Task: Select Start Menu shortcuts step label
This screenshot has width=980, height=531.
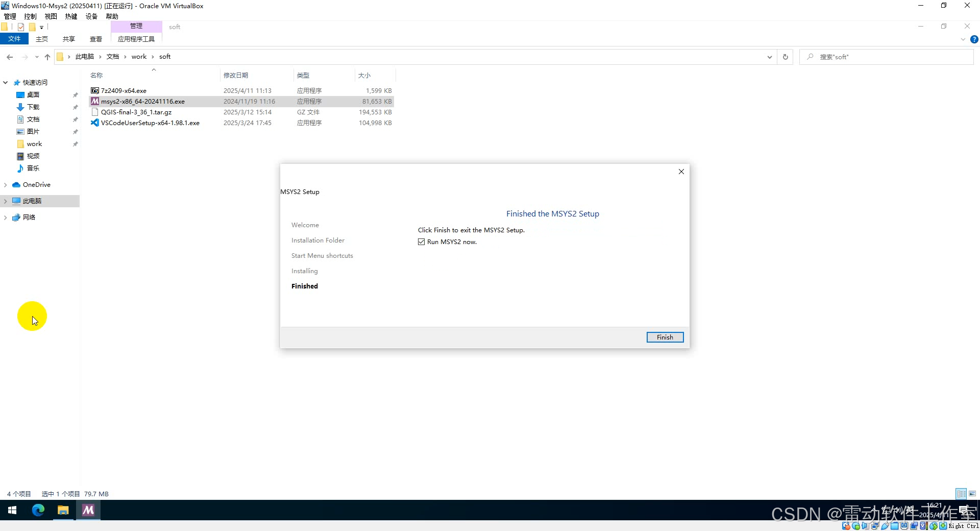Action: (x=322, y=256)
